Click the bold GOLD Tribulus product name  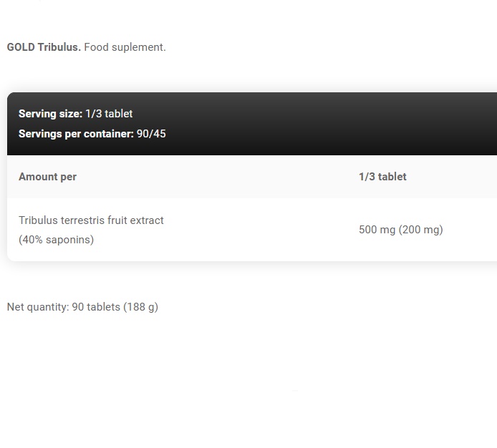pyautogui.click(x=44, y=47)
